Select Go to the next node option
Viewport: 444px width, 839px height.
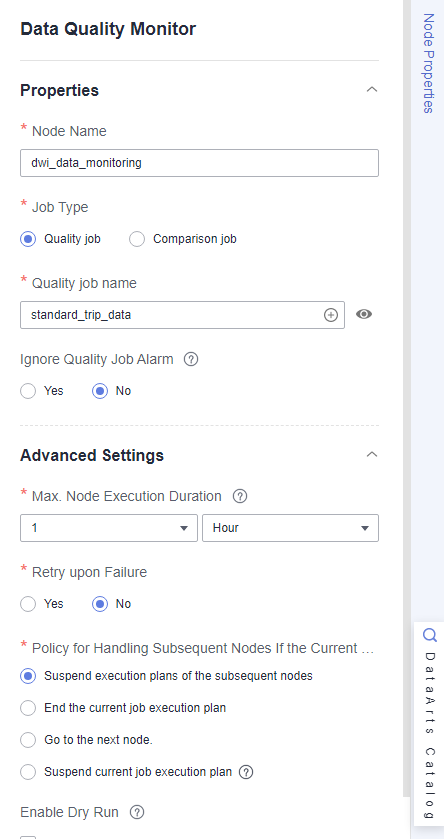click(x=28, y=740)
